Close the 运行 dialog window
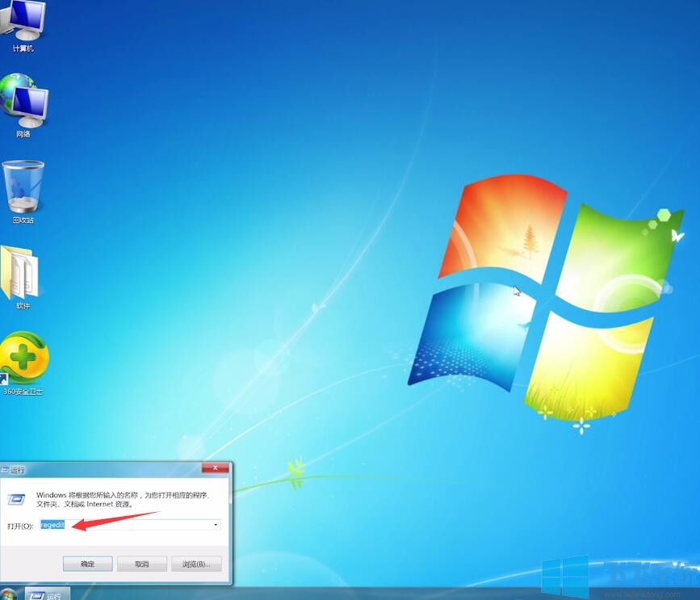 pos(215,468)
